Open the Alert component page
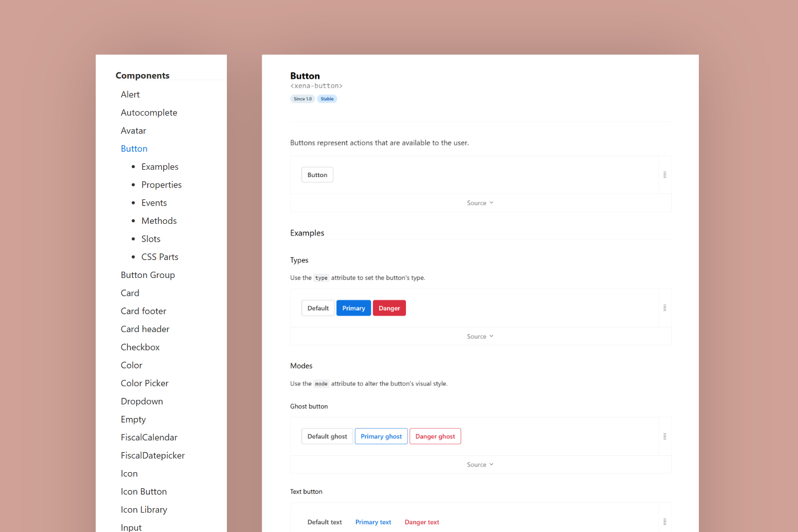Image resolution: width=798 pixels, height=532 pixels. point(130,95)
